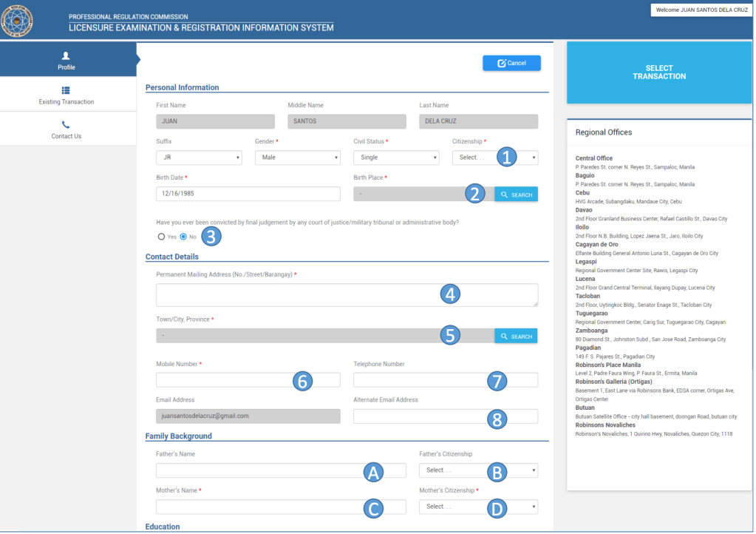756x534 pixels.
Task: Open the Suffix dropdown
Action: click(x=199, y=158)
